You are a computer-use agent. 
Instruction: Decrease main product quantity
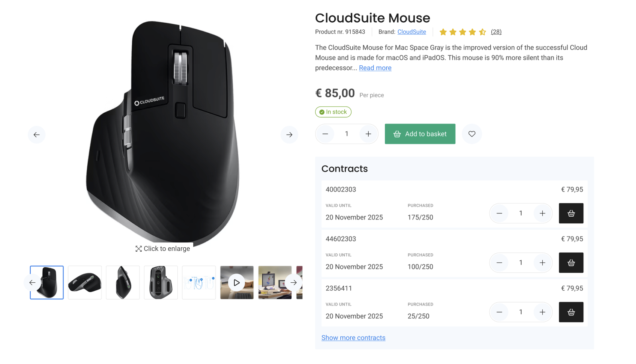pos(325,134)
